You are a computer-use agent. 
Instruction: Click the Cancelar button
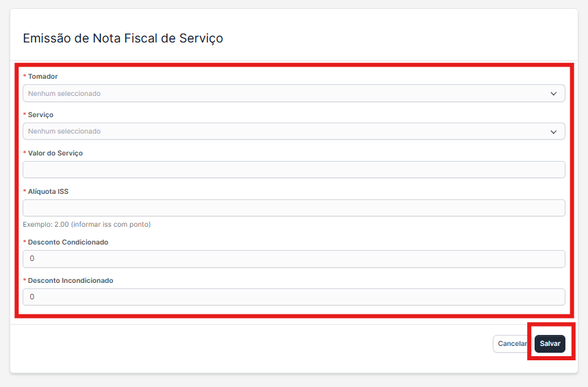[511, 344]
